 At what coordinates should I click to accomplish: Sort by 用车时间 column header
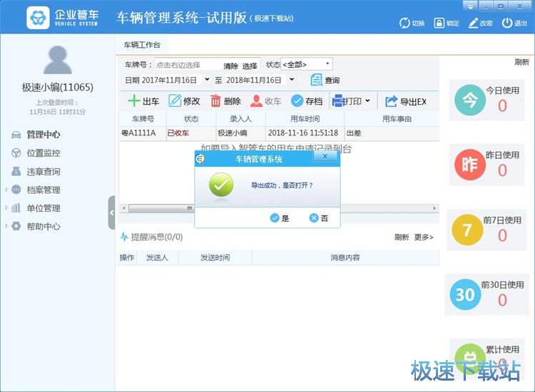point(305,119)
